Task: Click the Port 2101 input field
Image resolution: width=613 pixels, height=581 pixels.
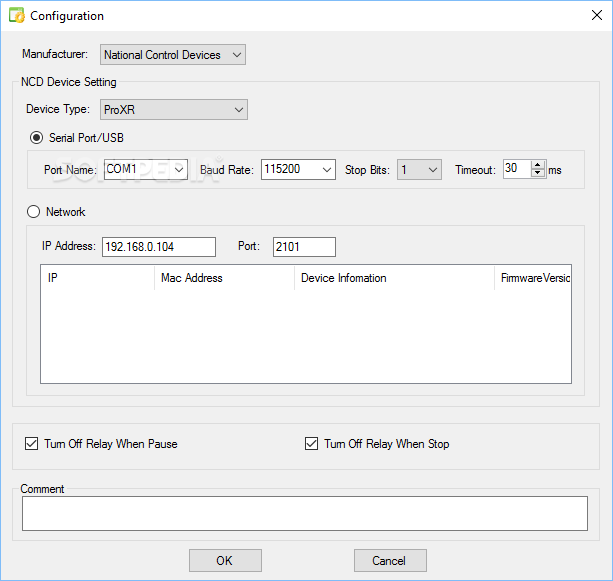Action: (304, 247)
